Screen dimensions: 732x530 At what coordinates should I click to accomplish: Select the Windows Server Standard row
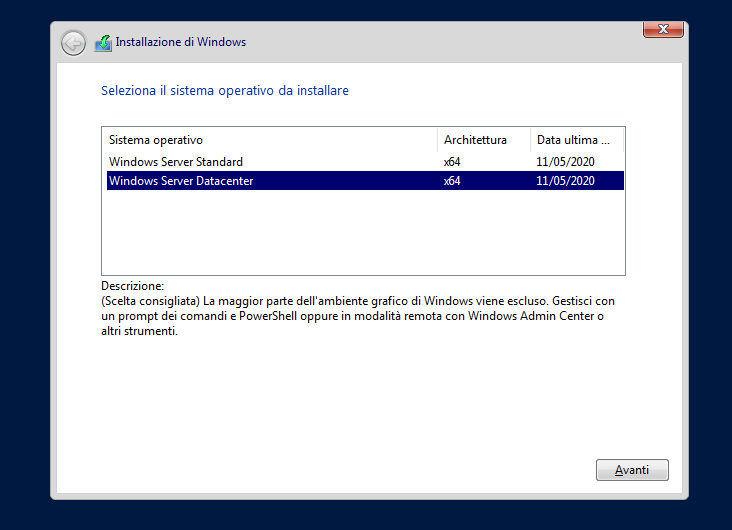pos(366,162)
